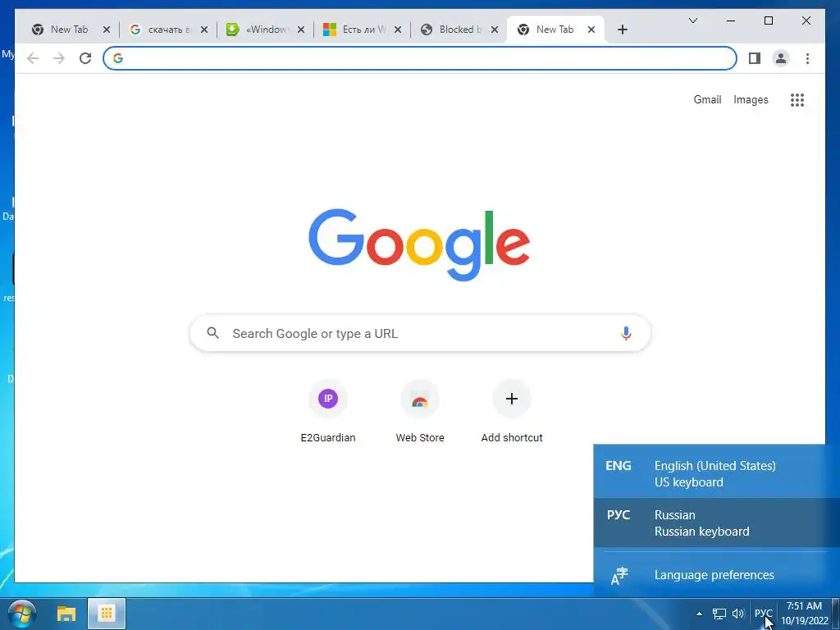Select English (United States) US keyboard
The width and height of the screenshot is (840, 630).
click(717, 473)
